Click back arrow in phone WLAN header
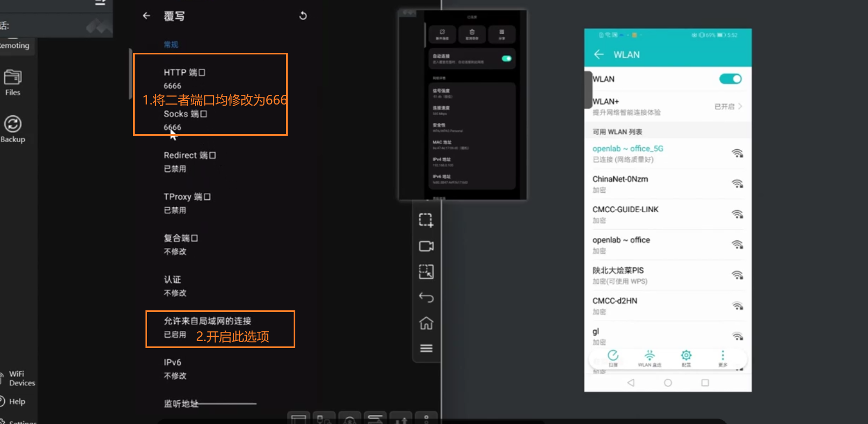 click(x=599, y=54)
